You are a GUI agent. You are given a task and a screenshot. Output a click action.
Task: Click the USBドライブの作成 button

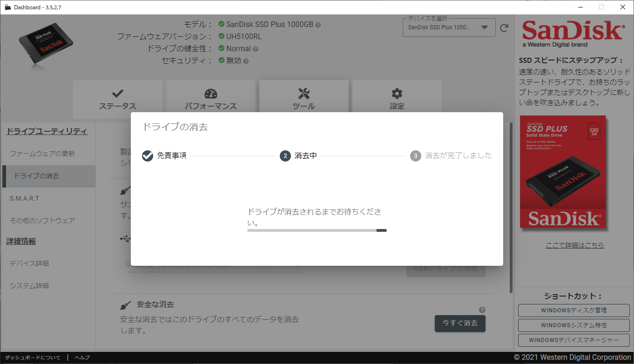pos(445,269)
